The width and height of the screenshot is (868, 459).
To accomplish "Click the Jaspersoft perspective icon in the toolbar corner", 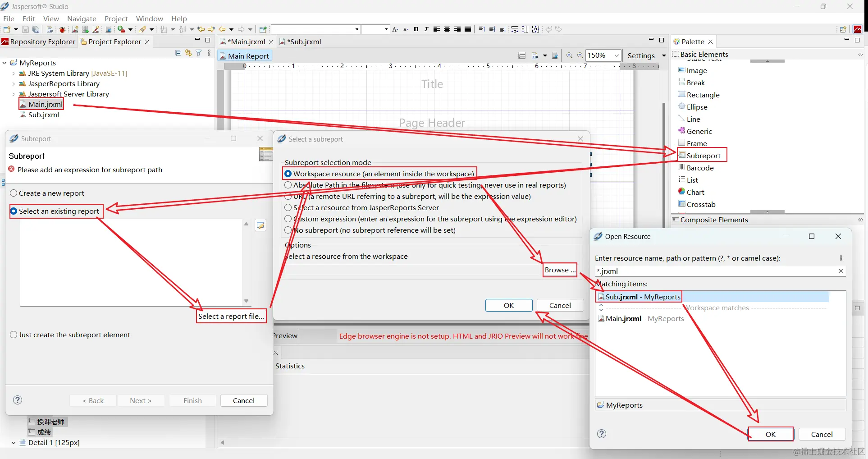I will (x=858, y=29).
